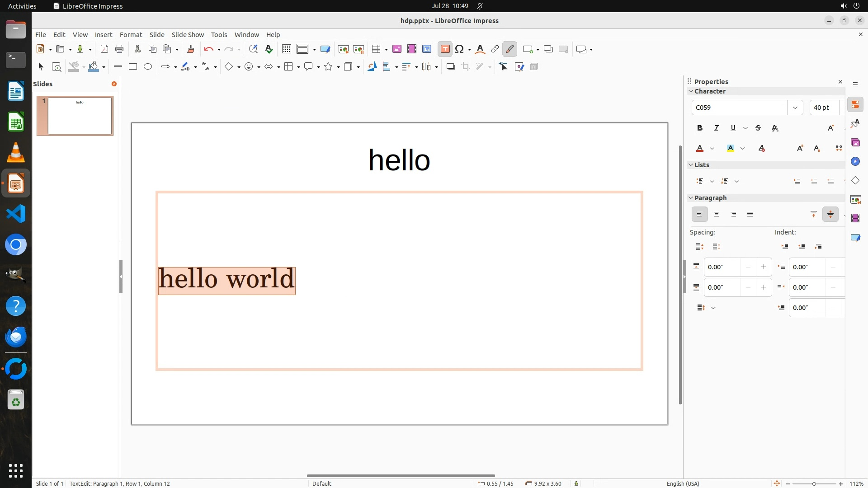Select the Ellipse drawing tool
868x488 pixels.
click(x=148, y=67)
